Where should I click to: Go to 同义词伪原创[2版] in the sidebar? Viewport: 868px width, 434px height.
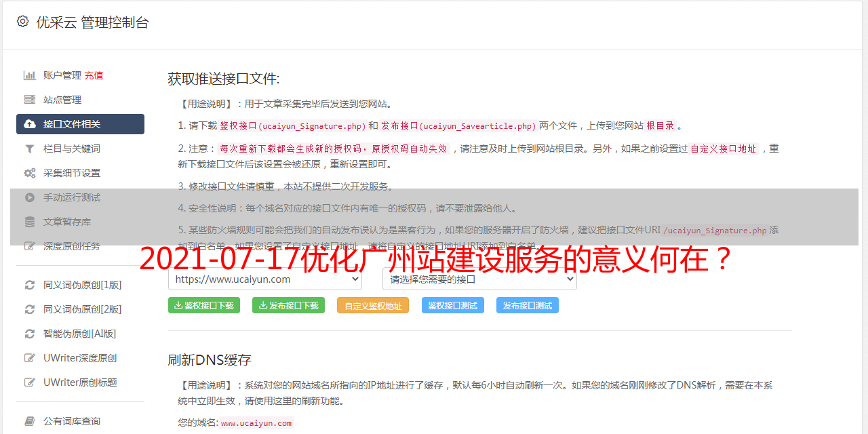tap(80, 309)
